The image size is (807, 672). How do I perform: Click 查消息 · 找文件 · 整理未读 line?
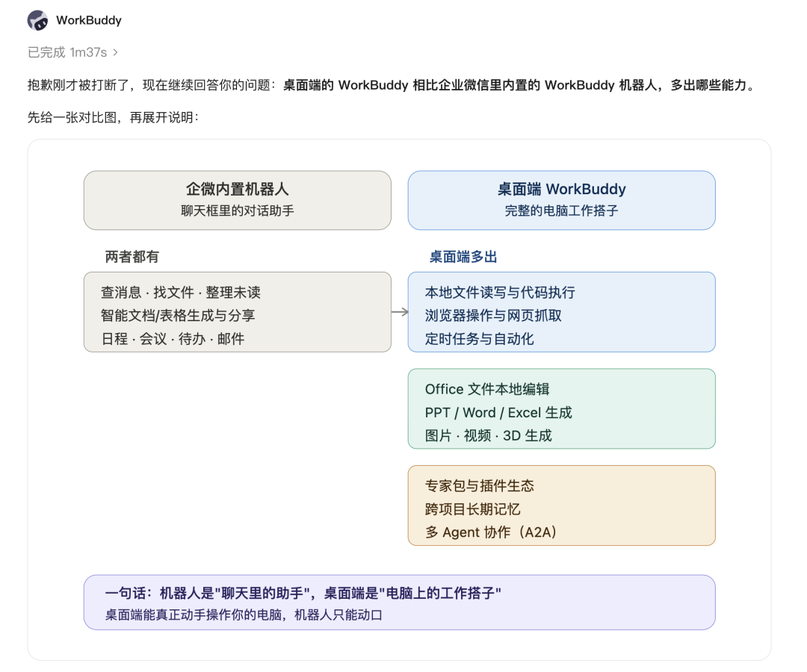[181, 293]
